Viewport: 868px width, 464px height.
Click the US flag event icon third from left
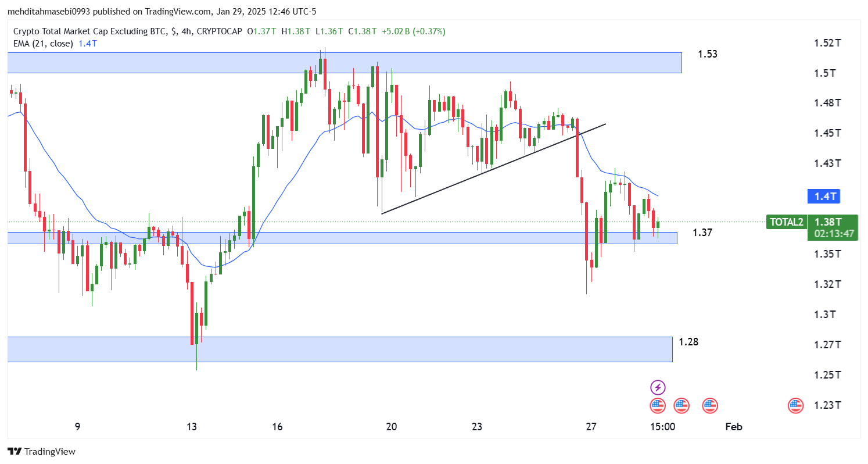[710, 405]
